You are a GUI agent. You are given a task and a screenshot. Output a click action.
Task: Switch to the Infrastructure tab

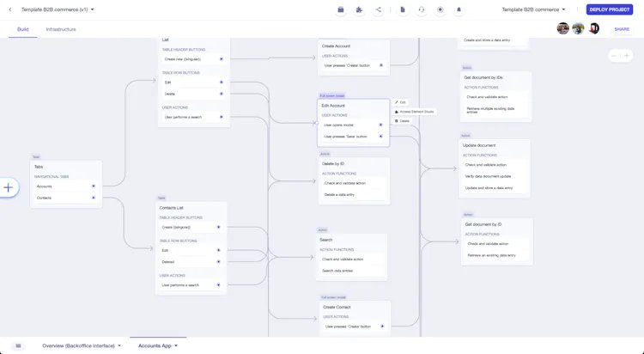(x=61, y=29)
